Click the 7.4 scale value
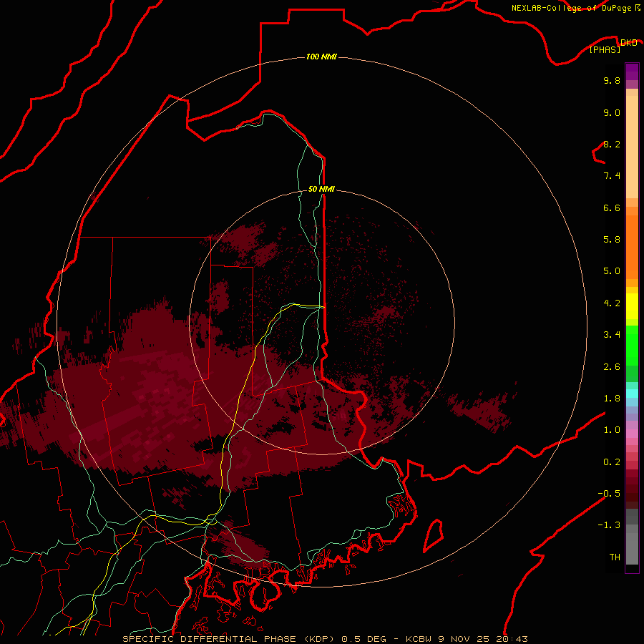644x644 pixels. pos(612,176)
